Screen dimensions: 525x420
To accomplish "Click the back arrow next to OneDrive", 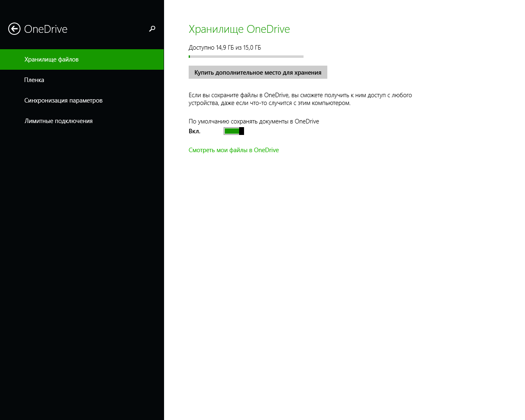I will [x=14, y=29].
